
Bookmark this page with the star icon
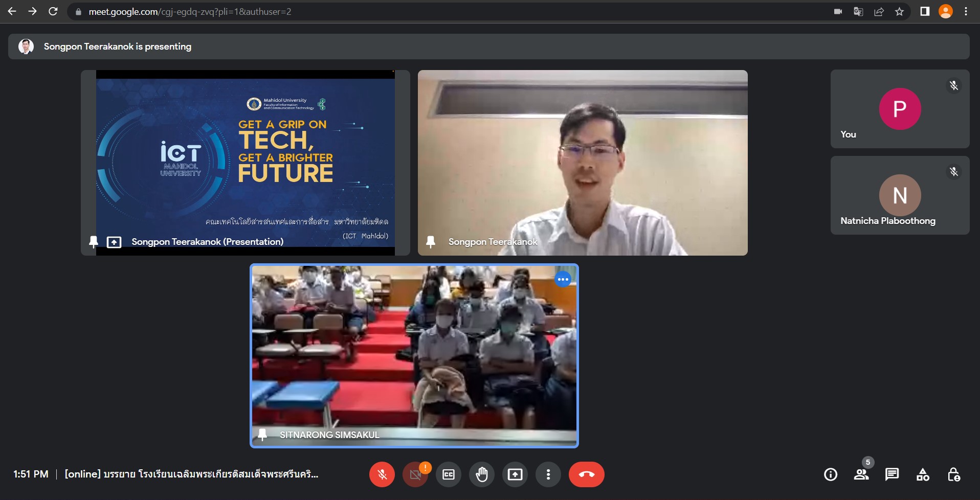[899, 11]
